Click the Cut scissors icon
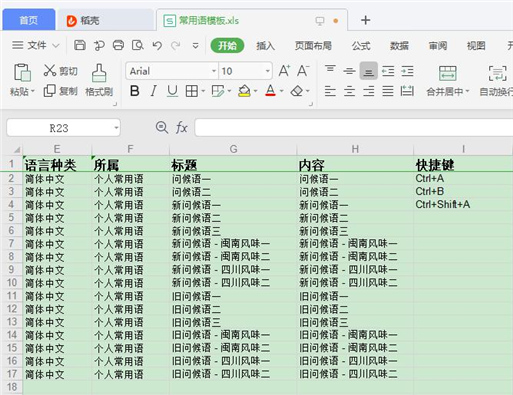This screenshot has height=395, width=513. tap(50, 70)
